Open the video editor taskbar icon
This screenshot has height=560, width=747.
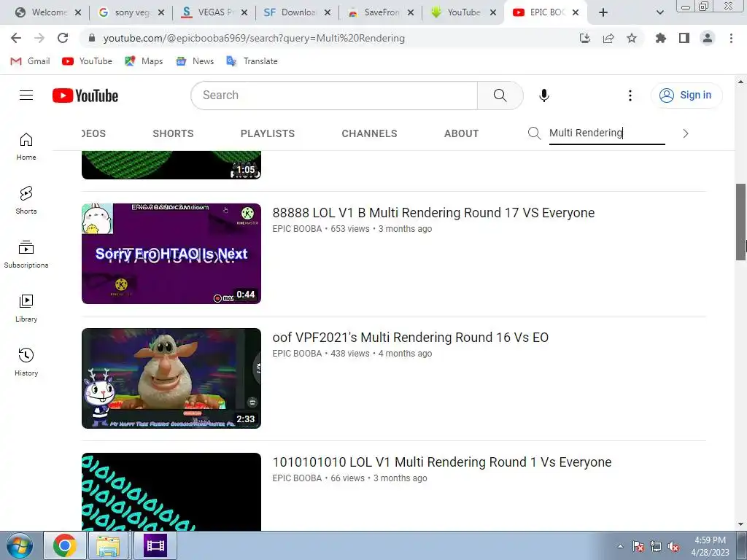pyautogui.click(x=155, y=545)
